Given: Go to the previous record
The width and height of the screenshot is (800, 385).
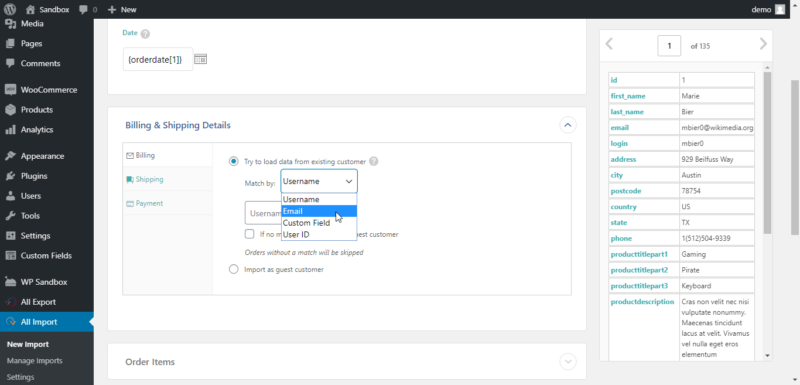Looking at the screenshot, I should tap(609, 44).
